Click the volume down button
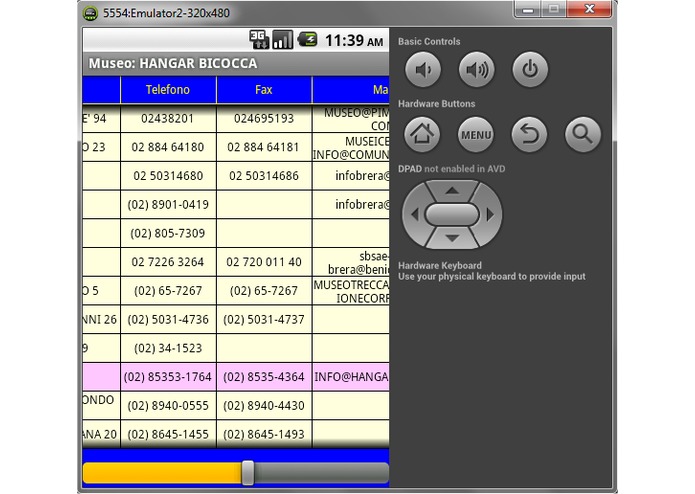 423,70
